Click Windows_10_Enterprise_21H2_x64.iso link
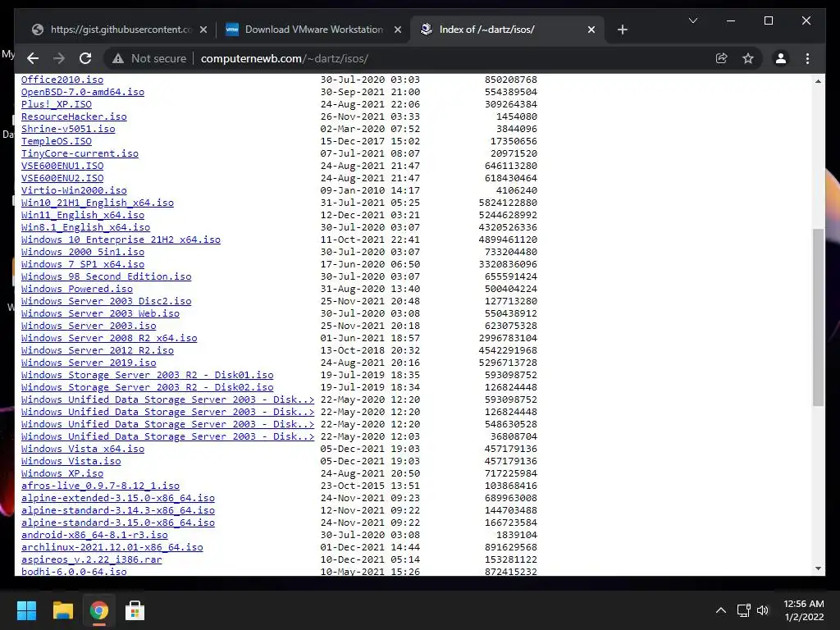 [121, 240]
